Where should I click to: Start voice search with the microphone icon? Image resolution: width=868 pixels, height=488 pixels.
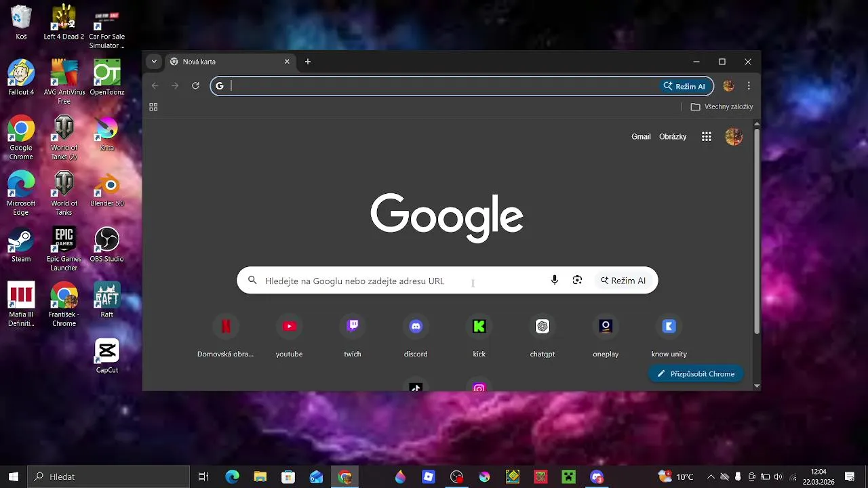coord(555,280)
